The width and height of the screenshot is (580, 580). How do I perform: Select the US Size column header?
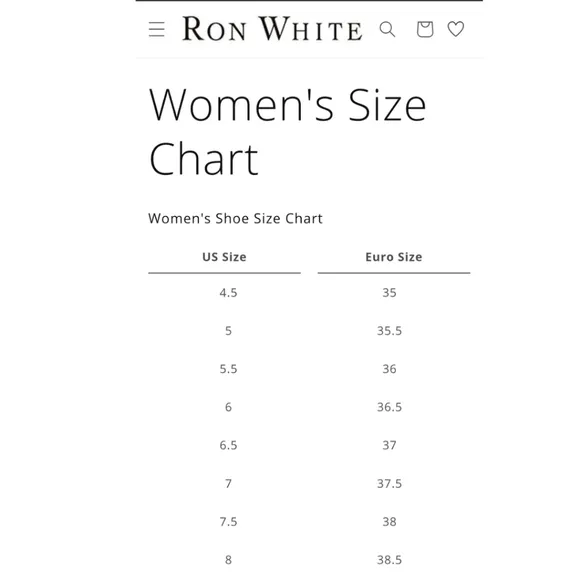click(224, 257)
